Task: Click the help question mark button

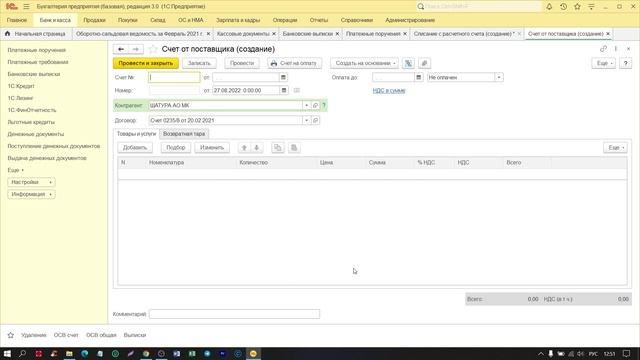Action: [x=625, y=63]
